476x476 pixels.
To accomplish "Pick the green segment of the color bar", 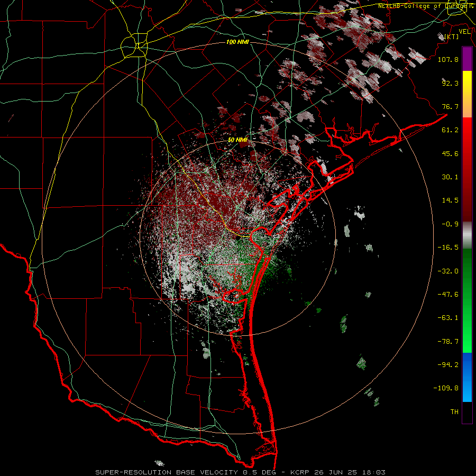I will (467, 300).
